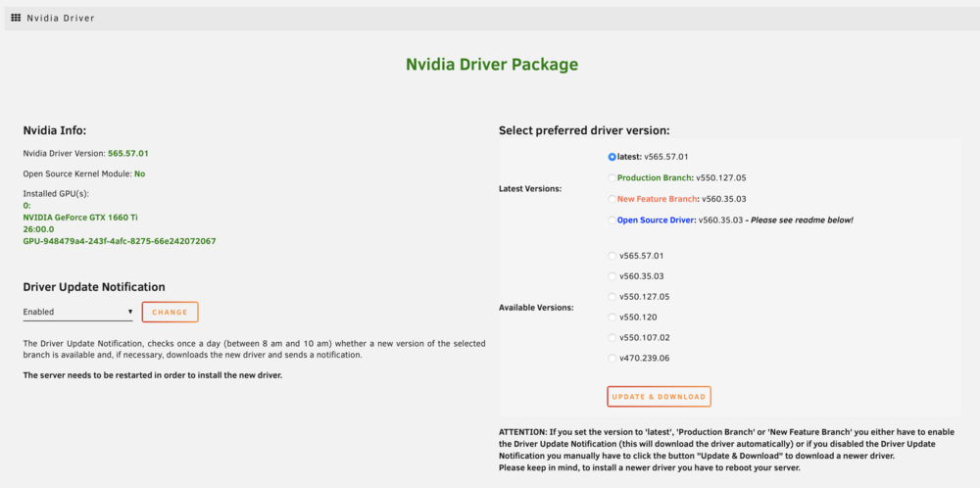The image size is (980, 488).
Task: Click the Nvidia Driver header title
Action: click(61, 18)
